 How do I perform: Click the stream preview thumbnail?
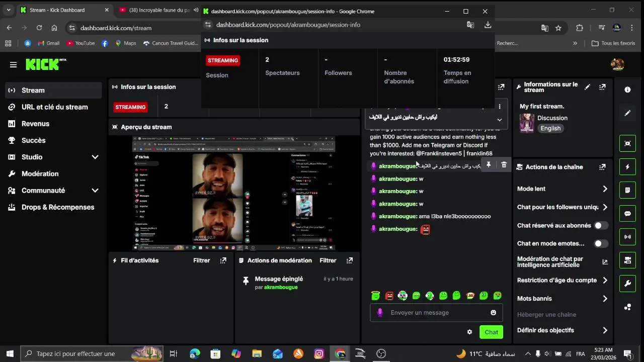pos(234,194)
